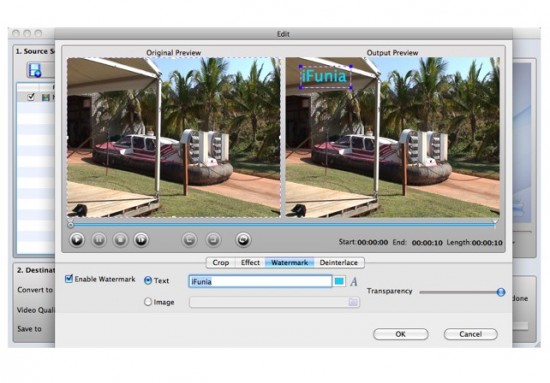Image resolution: width=550 pixels, height=383 pixels.
Task: Open the cyan watermark color swatch
Action: point(339,281)
